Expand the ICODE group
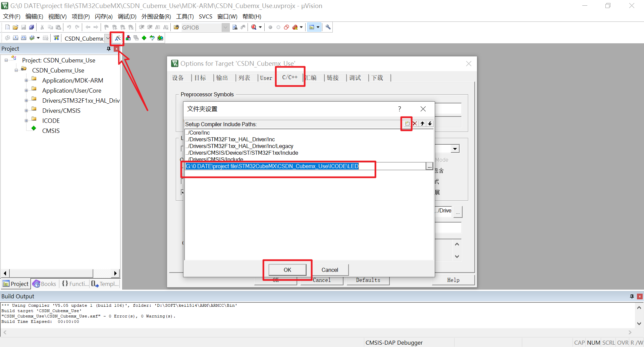644x347 pixels. point(26,121)
